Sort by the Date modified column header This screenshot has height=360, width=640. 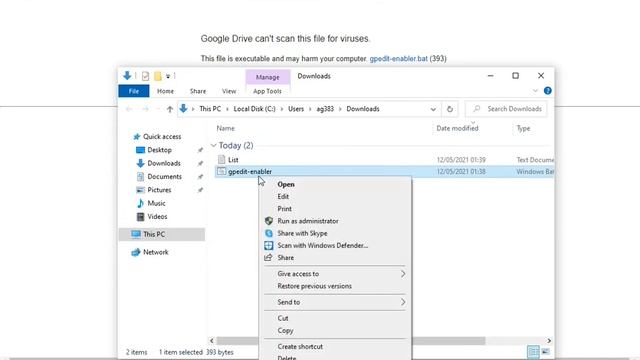[x=457, y=128]
